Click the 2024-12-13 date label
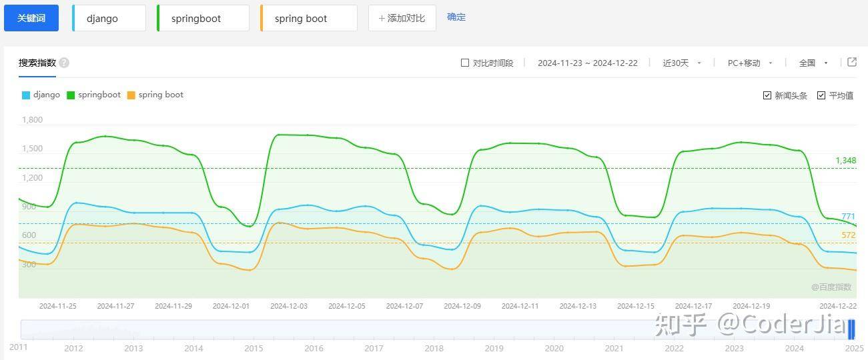 (578, 306)
